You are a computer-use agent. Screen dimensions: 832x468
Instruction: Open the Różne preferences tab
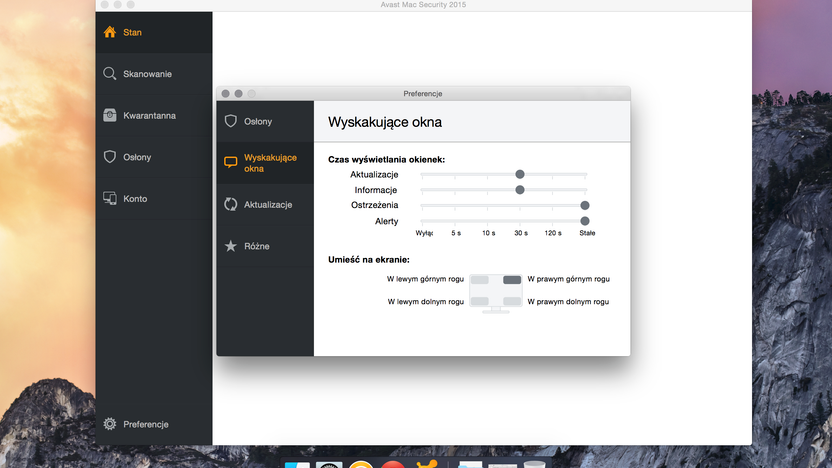(x=265, y=246)
